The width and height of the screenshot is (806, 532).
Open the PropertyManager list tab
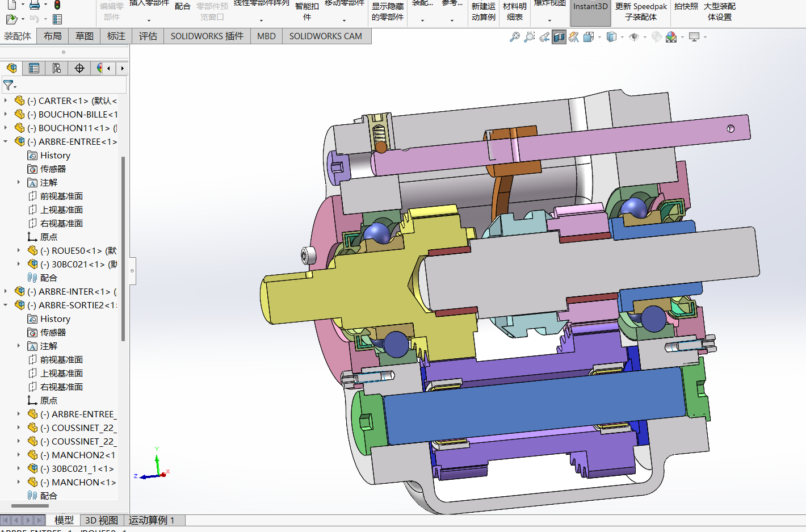tap(34, 68)
